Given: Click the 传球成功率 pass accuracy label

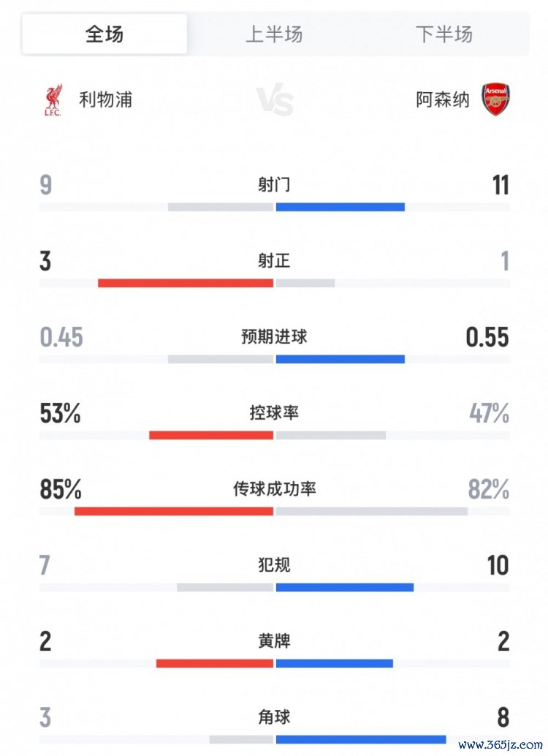Looking at the screenshot, I should [274, 489].
